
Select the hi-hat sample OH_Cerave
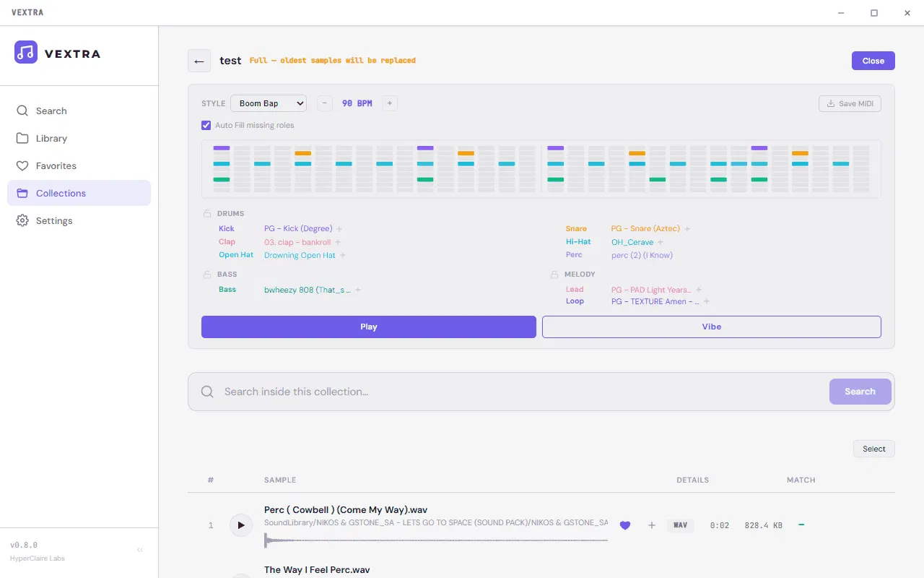point(632,242)
